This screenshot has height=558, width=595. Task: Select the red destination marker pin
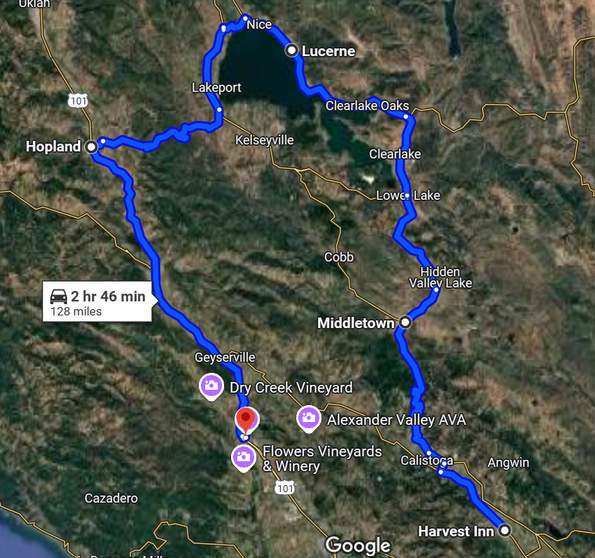click(247, 421)
